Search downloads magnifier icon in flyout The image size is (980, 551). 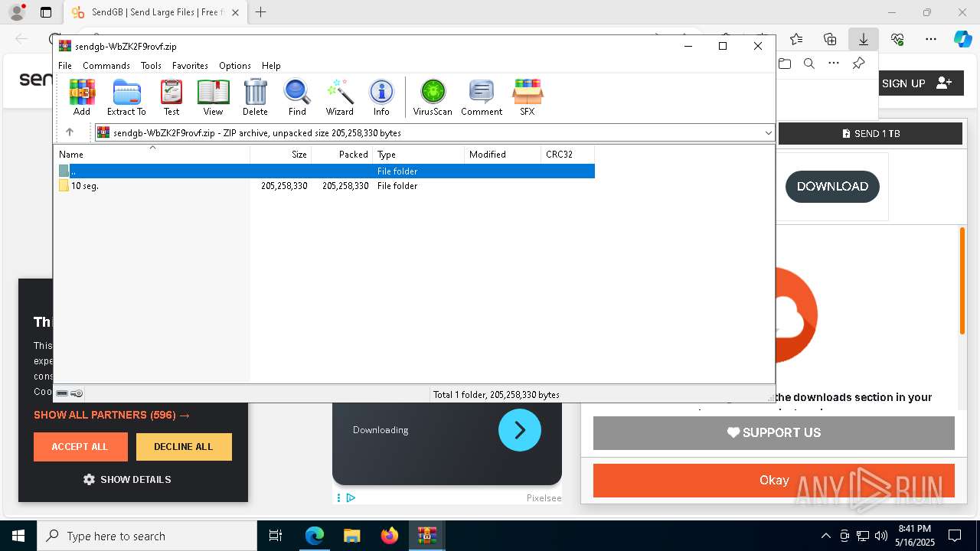808,64
